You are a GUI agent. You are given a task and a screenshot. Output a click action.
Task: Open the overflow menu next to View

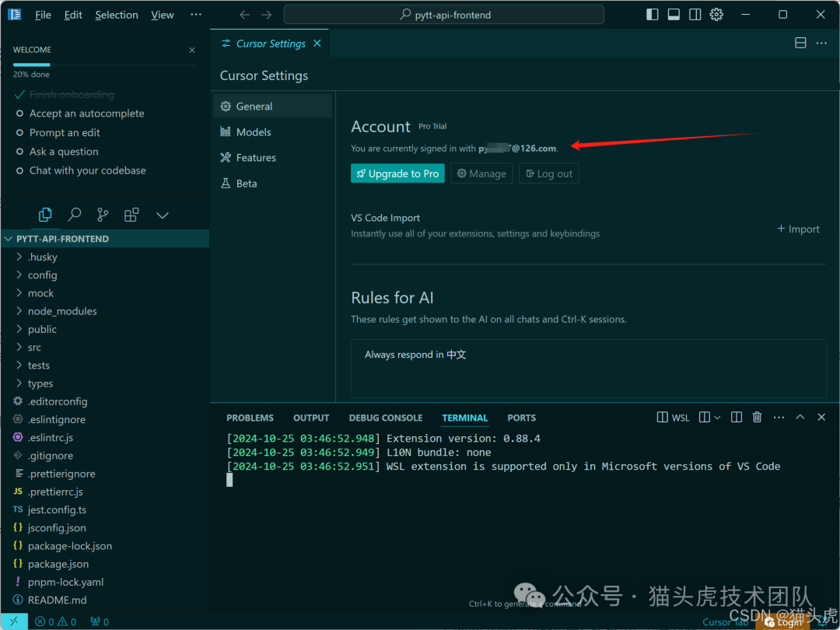[x=196, y=15]
